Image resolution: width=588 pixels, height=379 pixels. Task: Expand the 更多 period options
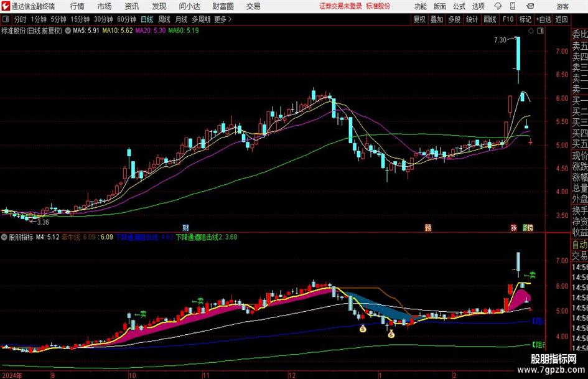coord(223,19)
